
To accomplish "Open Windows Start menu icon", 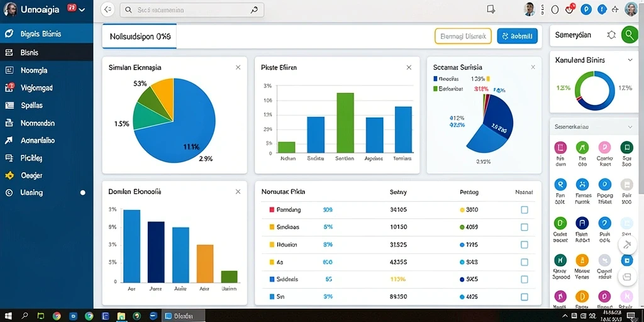I will coord(8,316).
